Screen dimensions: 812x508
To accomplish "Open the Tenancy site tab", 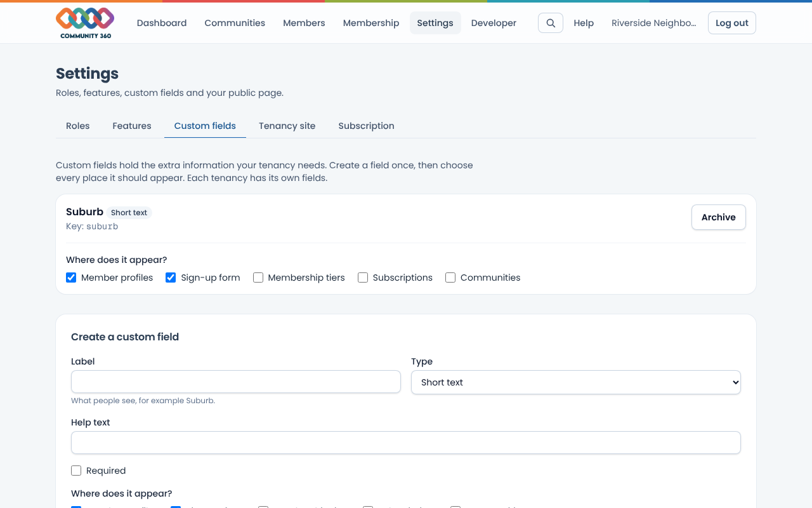I will [287, 126].
